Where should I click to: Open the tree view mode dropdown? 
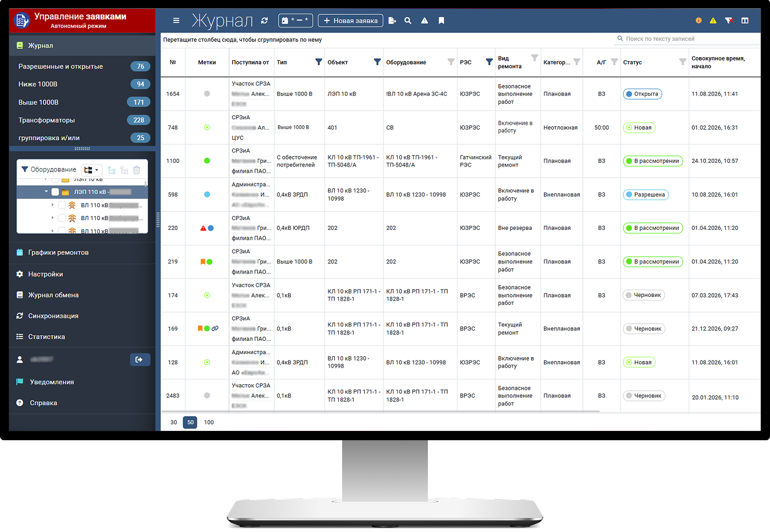point(91,170)
